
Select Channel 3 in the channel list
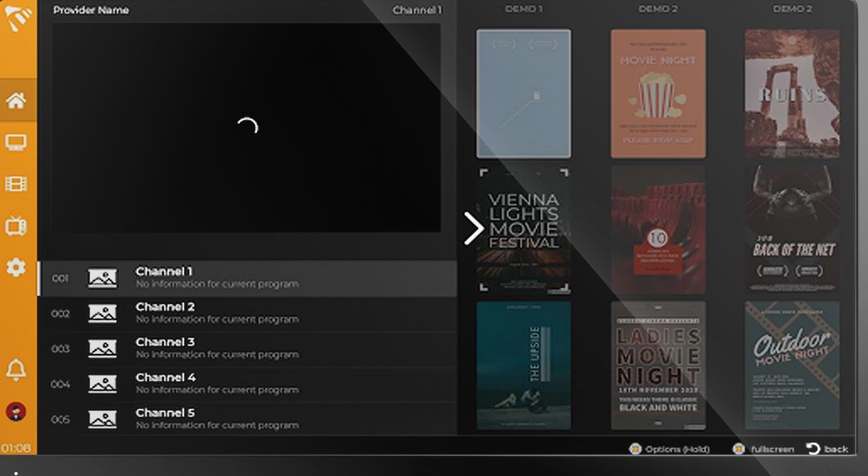point(246,348)
